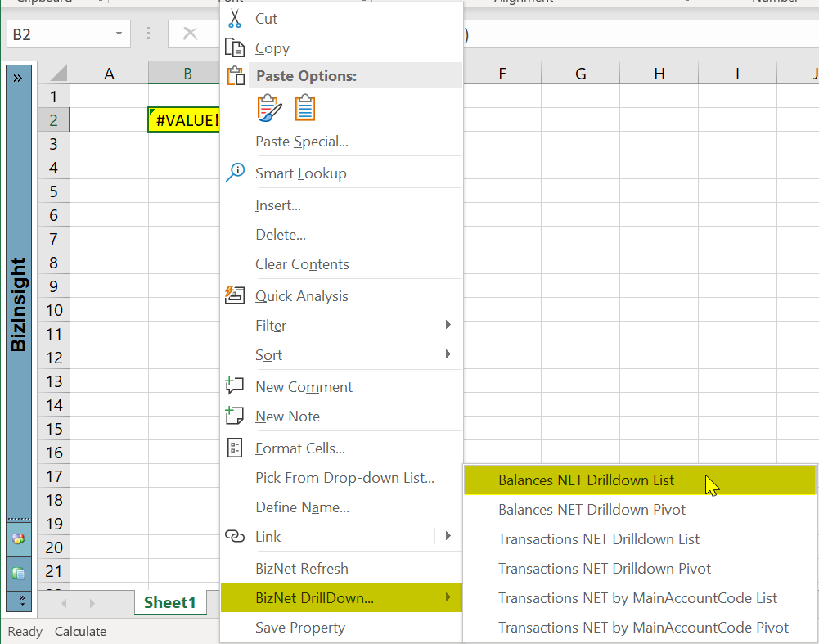Click the Link chain icon
819x644 pixels.
pyautogui.click(x=235, y=536)
